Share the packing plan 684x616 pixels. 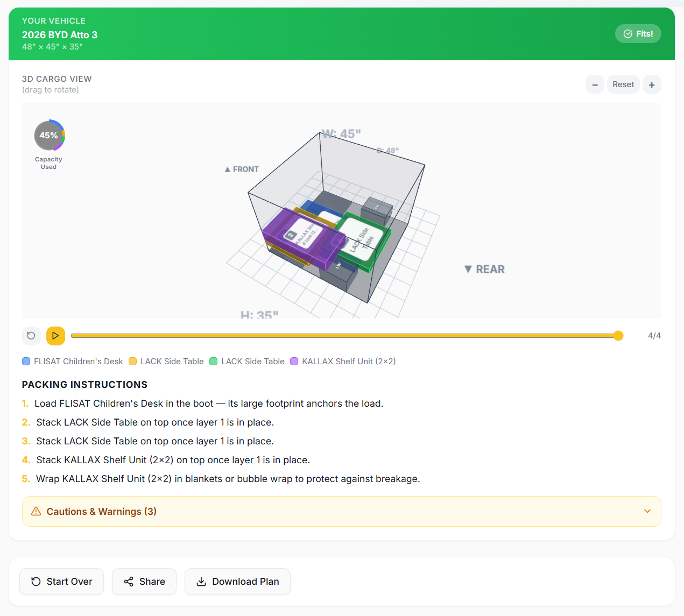coord(144,582)
